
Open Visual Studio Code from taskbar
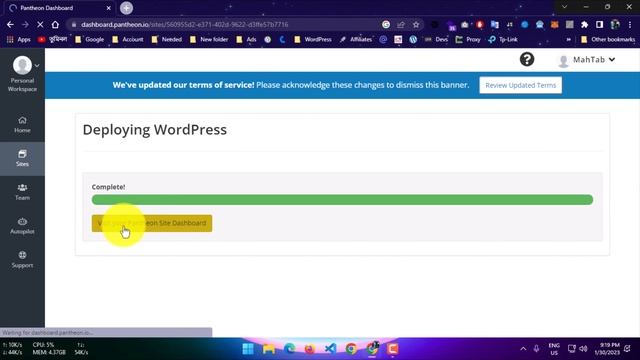[331, 349]
